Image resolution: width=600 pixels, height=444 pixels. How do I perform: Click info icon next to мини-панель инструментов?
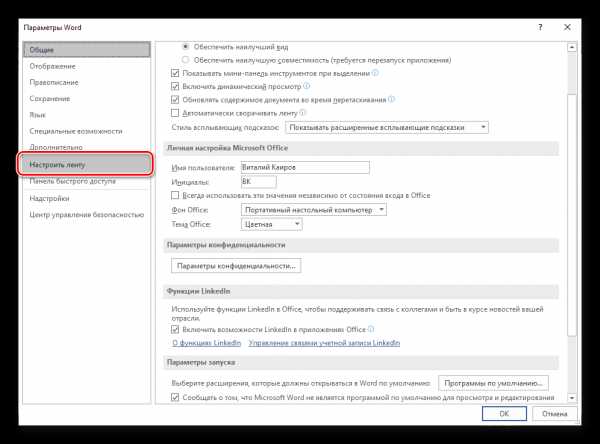point(375,73)
